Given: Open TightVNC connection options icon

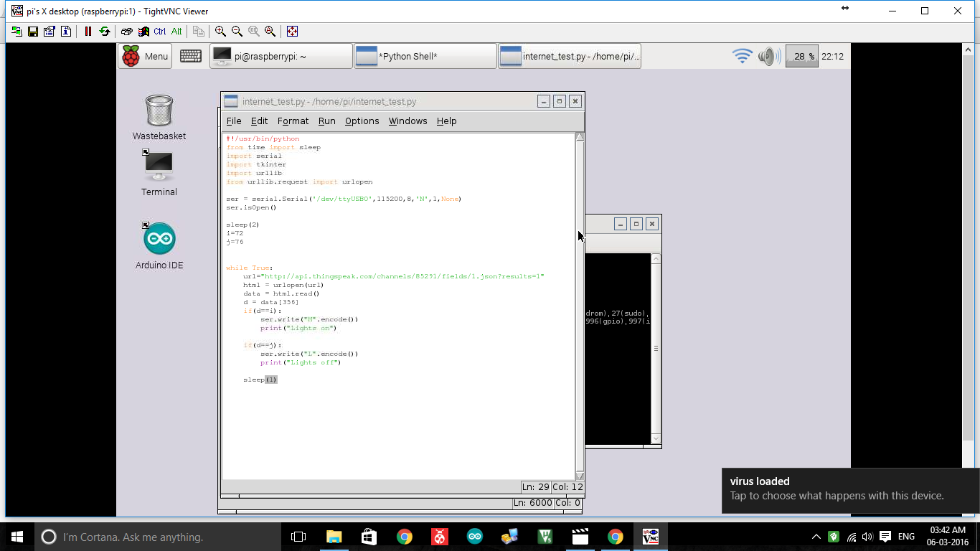Looking at the screenshot, I should tap(49, 32).
